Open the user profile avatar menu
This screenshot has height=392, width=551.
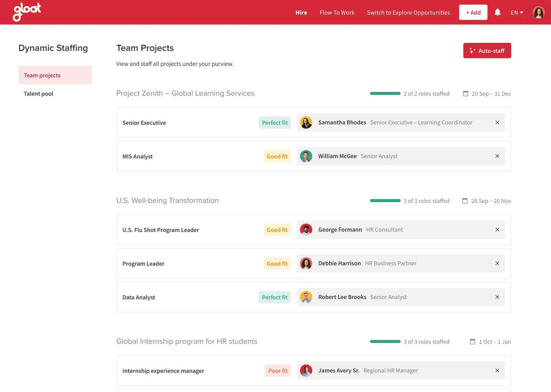(x=539, y=12)
